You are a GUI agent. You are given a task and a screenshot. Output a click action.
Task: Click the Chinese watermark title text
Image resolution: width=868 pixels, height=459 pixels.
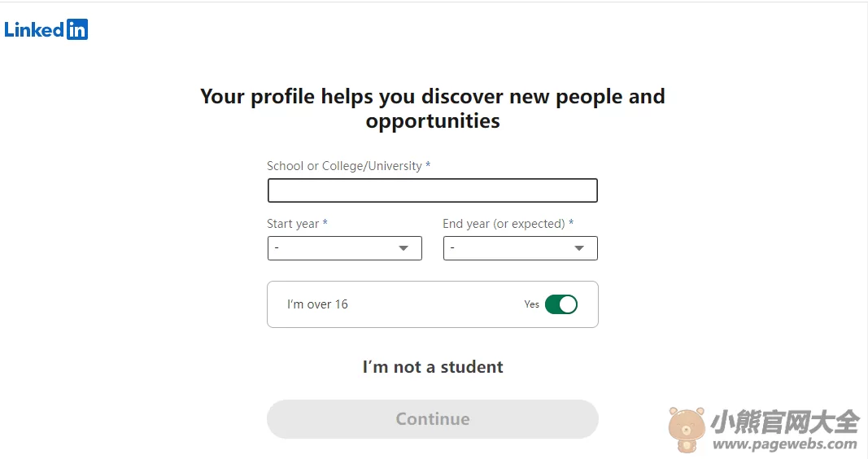coord(785,422)
